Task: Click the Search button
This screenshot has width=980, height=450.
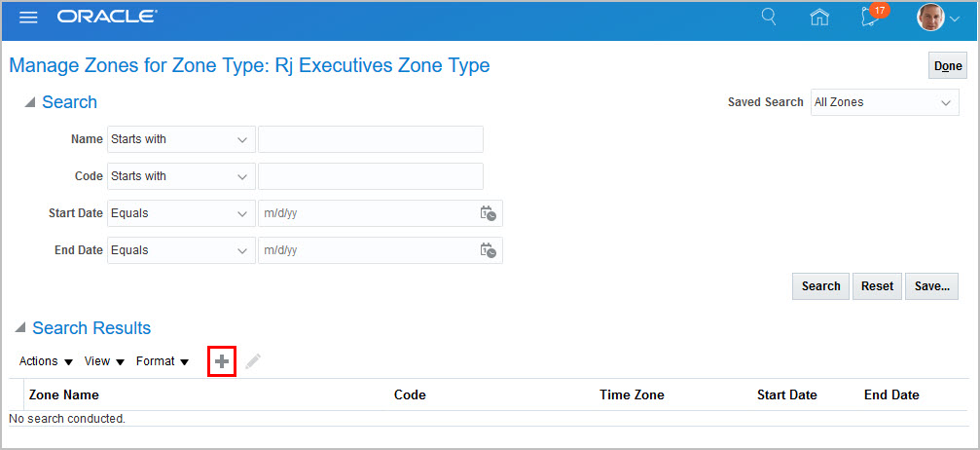Action: pos(820,286)
